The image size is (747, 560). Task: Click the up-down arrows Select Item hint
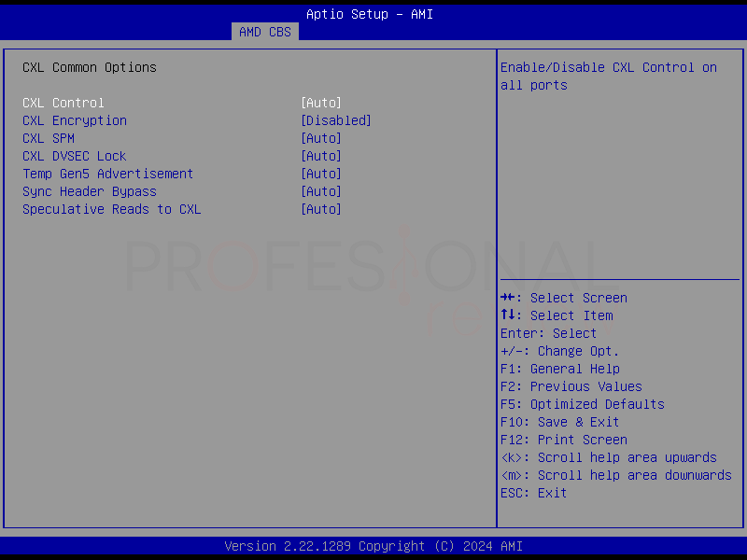pyautogui.click(x=557, y=315)
